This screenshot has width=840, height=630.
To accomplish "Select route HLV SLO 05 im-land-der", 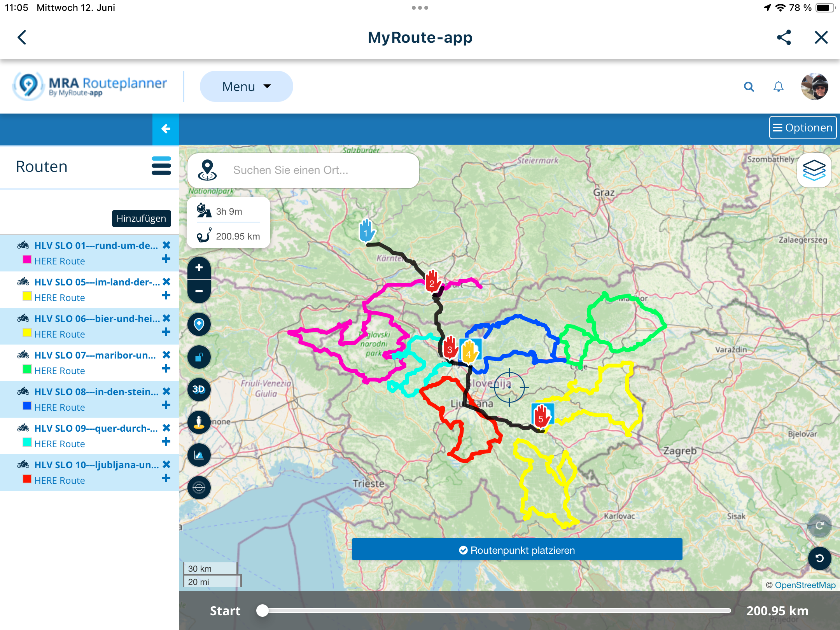I will [x=97, y=282].
